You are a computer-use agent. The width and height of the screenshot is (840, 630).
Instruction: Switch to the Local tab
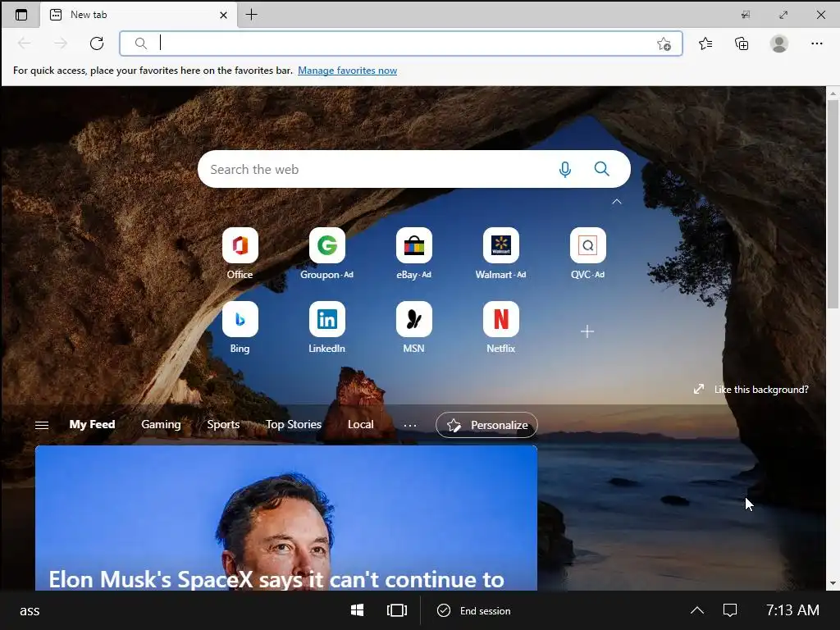point(361,424)
